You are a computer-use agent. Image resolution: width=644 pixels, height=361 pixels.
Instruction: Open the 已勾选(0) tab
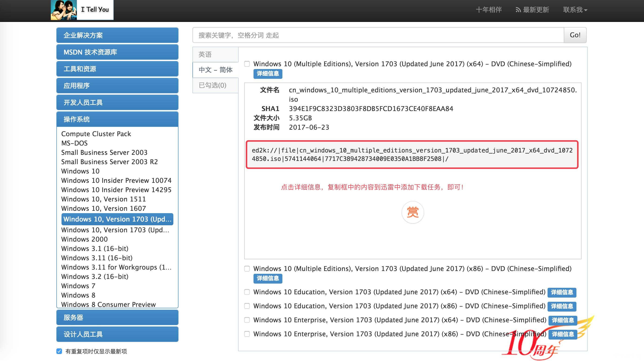click(215, 85)
